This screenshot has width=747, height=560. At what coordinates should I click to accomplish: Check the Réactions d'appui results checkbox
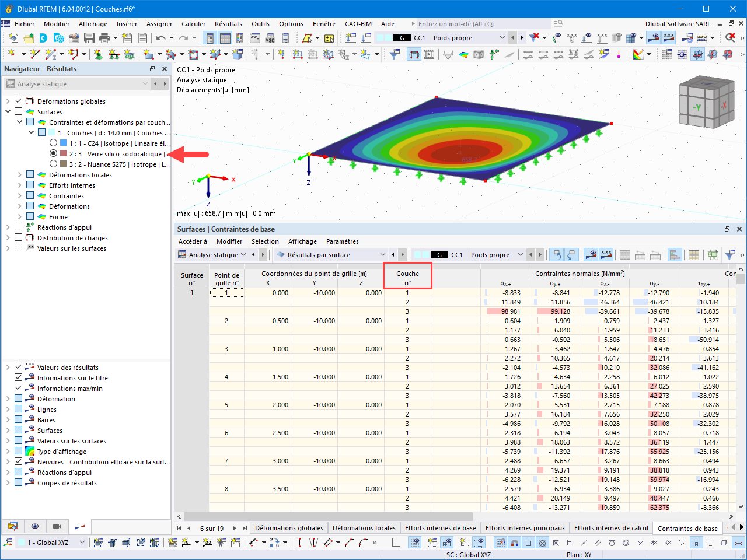[x=19, y=228]
